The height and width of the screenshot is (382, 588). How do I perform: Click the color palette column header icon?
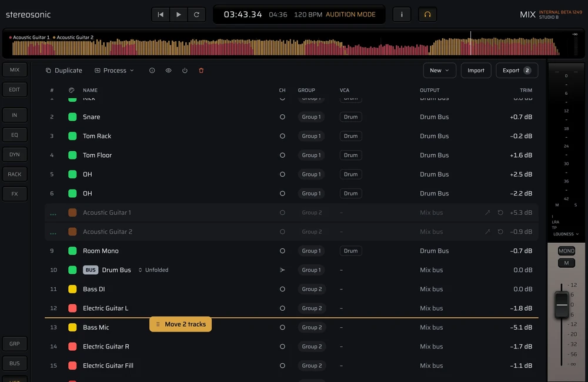tap(72, 90)
